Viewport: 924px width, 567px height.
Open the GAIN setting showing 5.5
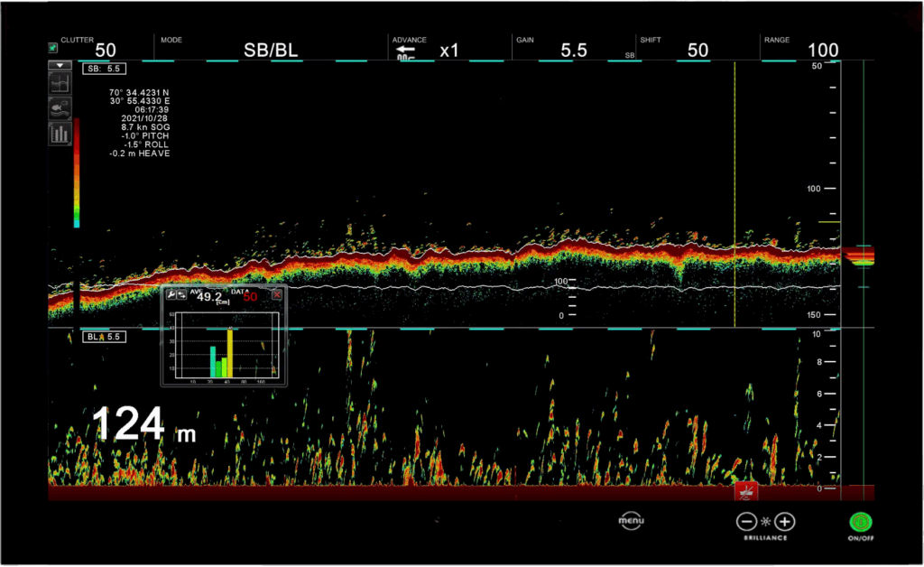[x=573, y=50]
